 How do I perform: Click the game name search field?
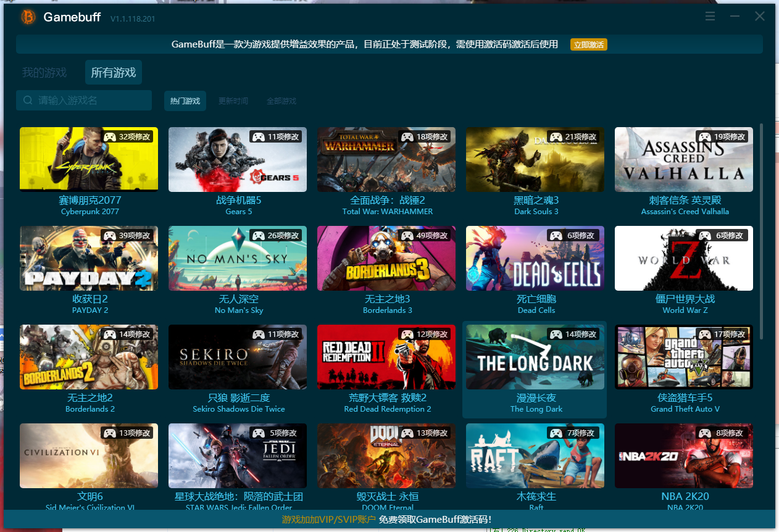click(84, 100)
